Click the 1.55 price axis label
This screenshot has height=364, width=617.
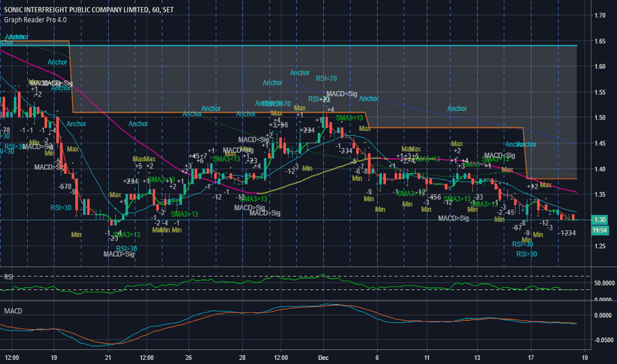pyautogui.click(x=600, y=92)
